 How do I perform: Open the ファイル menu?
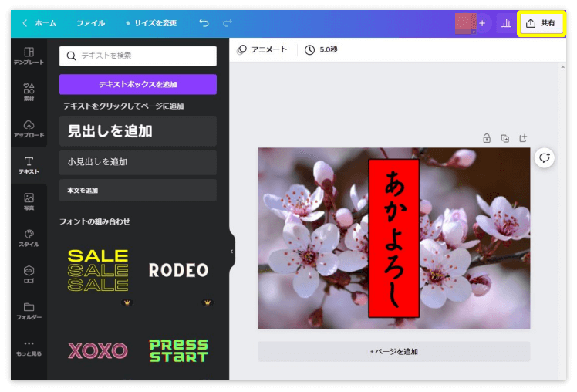(x=90, y=23)
